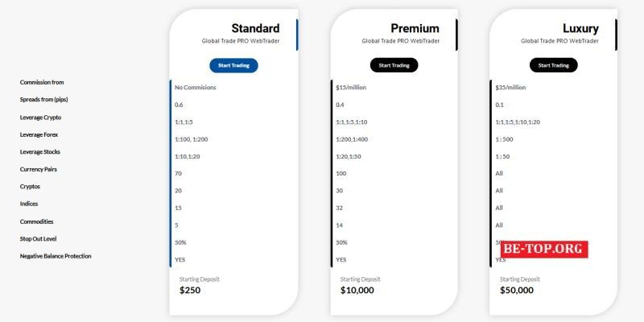Image resolution: width=644 pixels, height=322 pixels.
Task: Click Start Trading under Premium plan
Action: tap(394, 65)
